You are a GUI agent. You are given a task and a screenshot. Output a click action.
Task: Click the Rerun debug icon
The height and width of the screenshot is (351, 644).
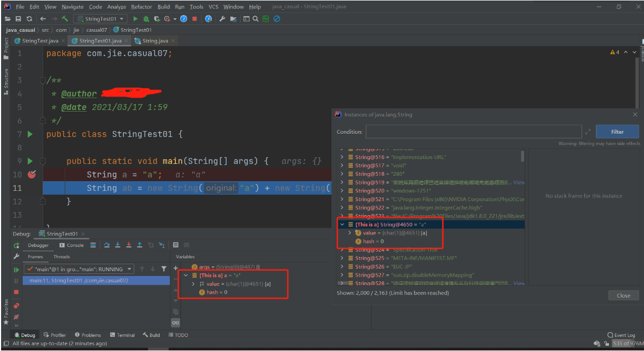(16, 245)
